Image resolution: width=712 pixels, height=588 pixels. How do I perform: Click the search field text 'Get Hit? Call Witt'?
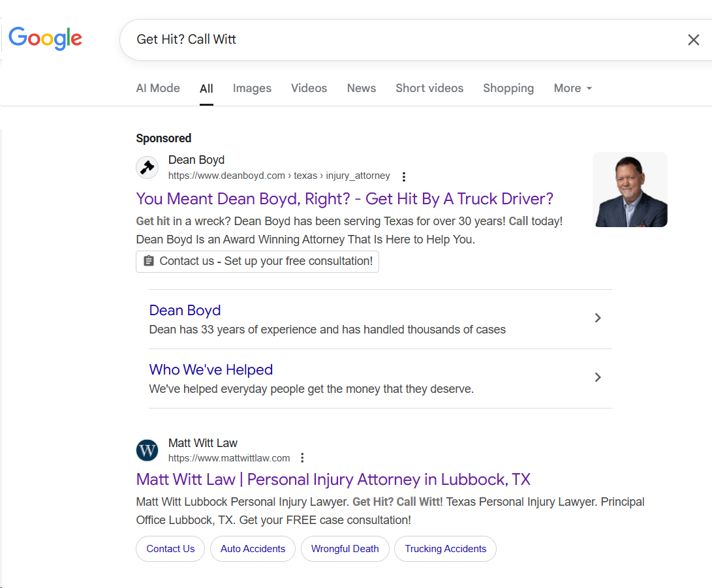point(186,40)
